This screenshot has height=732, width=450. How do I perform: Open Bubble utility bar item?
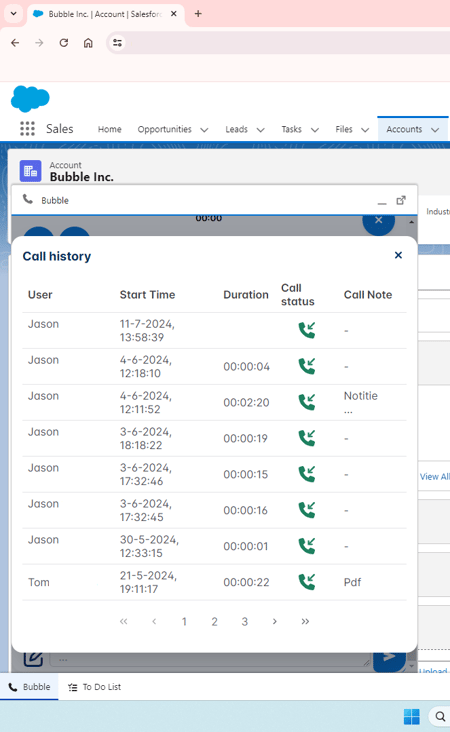29,687
